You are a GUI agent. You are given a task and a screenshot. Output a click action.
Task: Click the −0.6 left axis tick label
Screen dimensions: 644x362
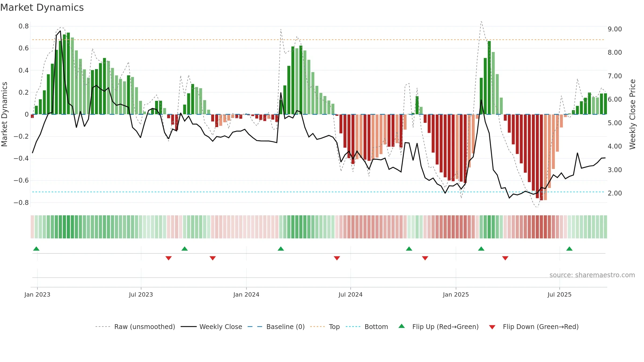coord(21,180)
